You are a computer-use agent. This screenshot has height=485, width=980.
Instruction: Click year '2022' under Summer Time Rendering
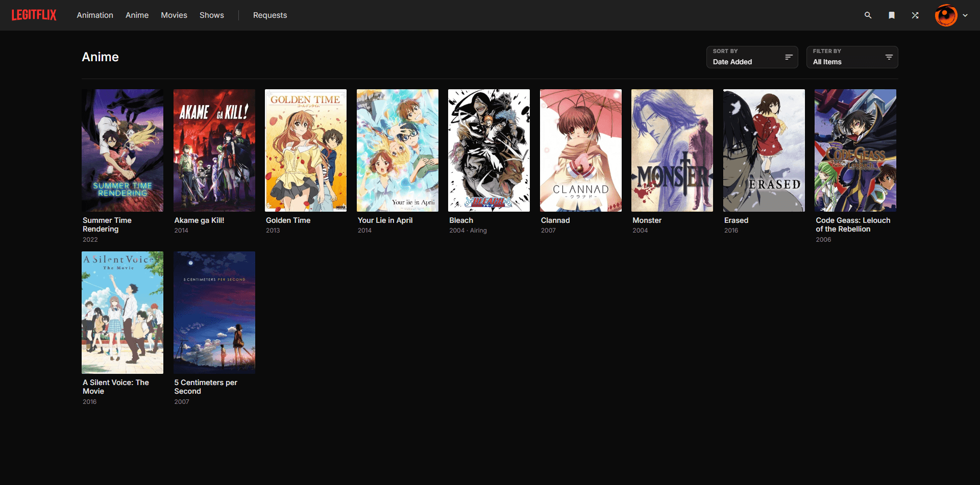click(90, 240)
